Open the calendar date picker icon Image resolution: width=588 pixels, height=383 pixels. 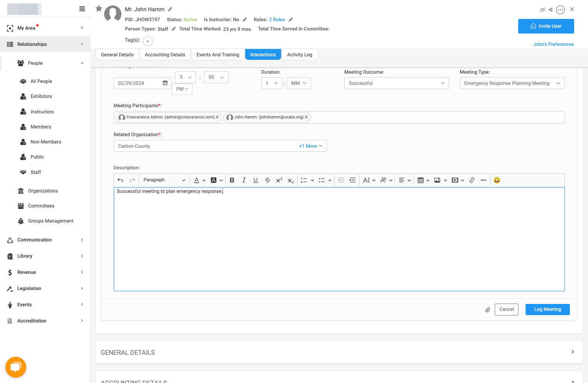point(165,83)
